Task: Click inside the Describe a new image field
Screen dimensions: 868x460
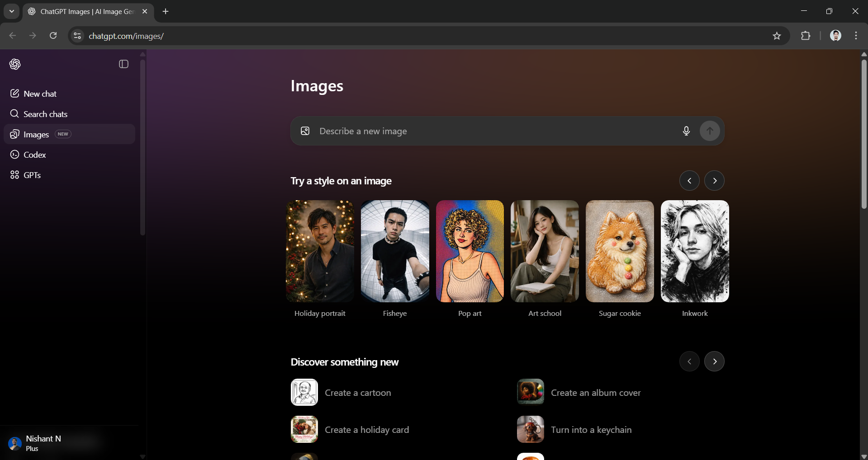Action: 452,131
